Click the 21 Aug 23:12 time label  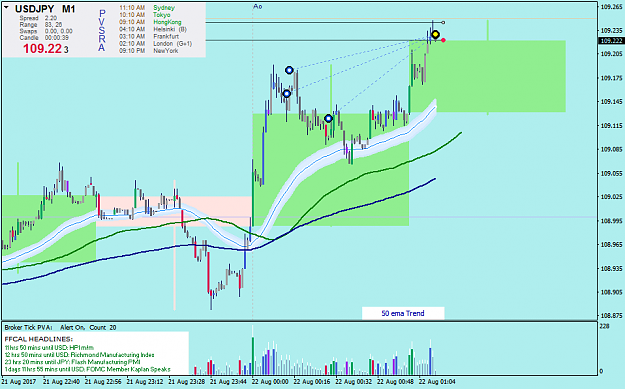pos(145,382)
